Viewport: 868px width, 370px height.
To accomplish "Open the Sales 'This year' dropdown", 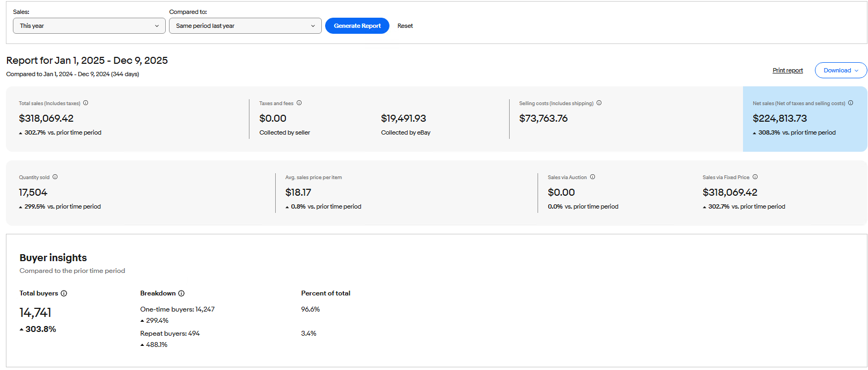I will coord(89,26).
